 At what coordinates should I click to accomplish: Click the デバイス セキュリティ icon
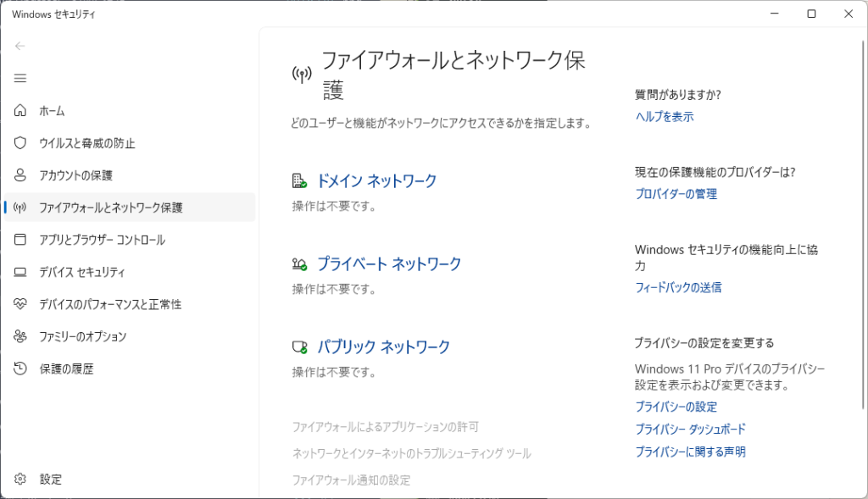pos(19,271)
